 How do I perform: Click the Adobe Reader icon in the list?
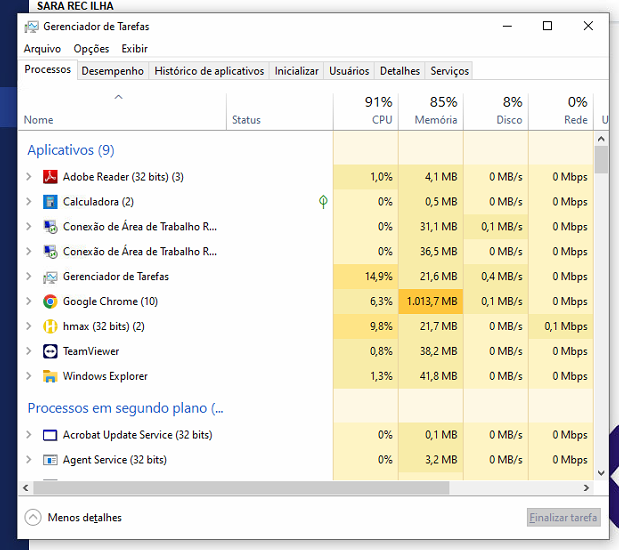pos(51,177)
